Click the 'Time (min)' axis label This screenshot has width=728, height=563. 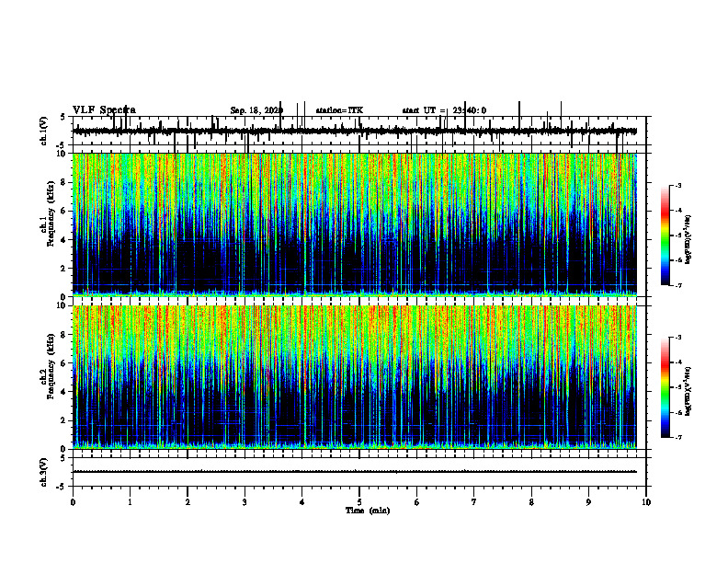[x=368, y=511]
